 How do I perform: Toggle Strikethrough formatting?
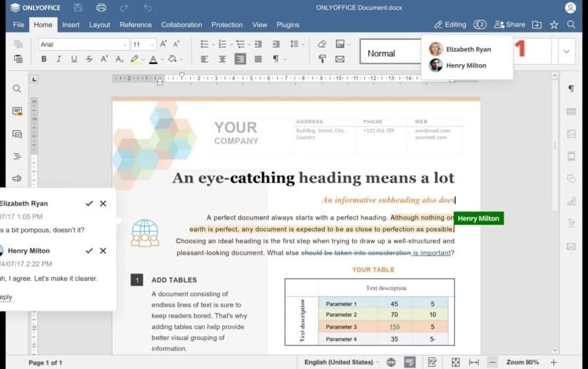pos(89,59)
